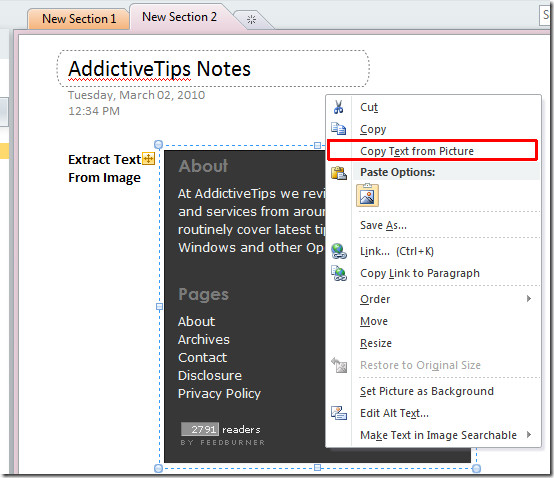Expand the Order submenu arrow
Screen dimensions: 554x478
point(529,299)
